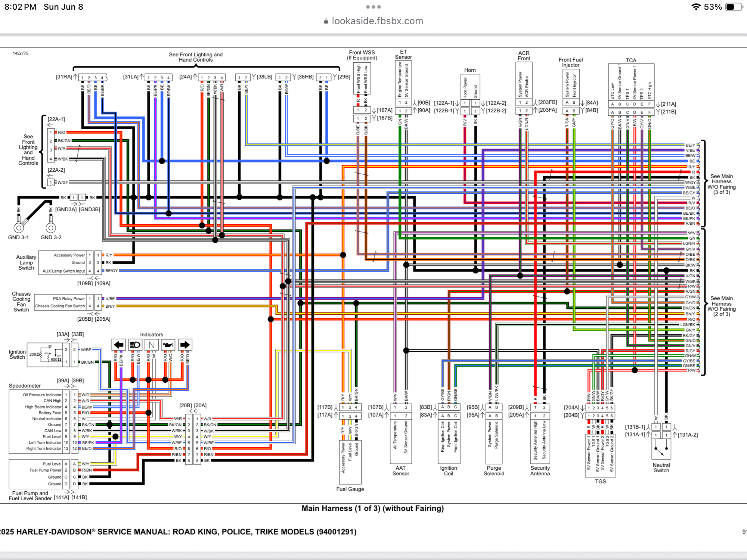Tap the Wi-Fi status icon

(x=695, y=7)
